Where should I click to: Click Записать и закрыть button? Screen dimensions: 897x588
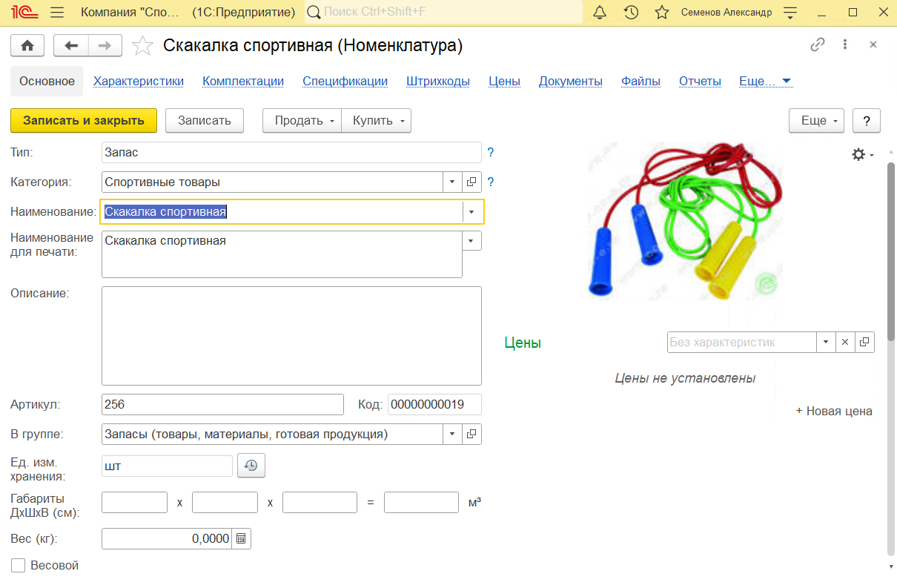pos(84,121)
